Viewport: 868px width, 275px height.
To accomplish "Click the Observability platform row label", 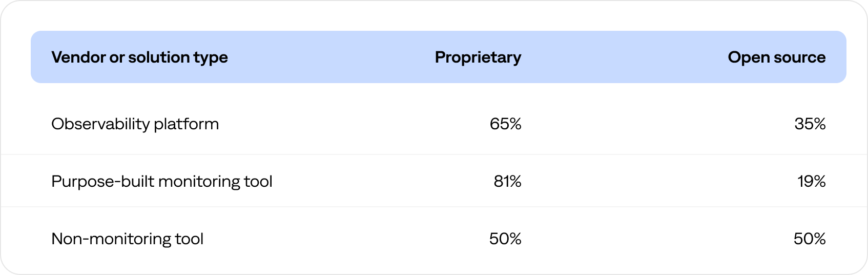I will point(135,124).
